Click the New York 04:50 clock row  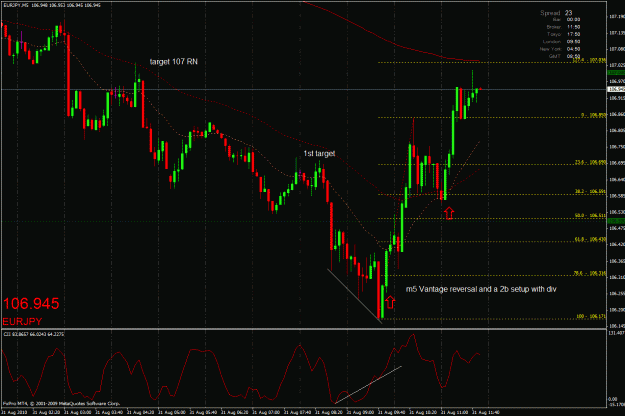[x=560, y=49]
